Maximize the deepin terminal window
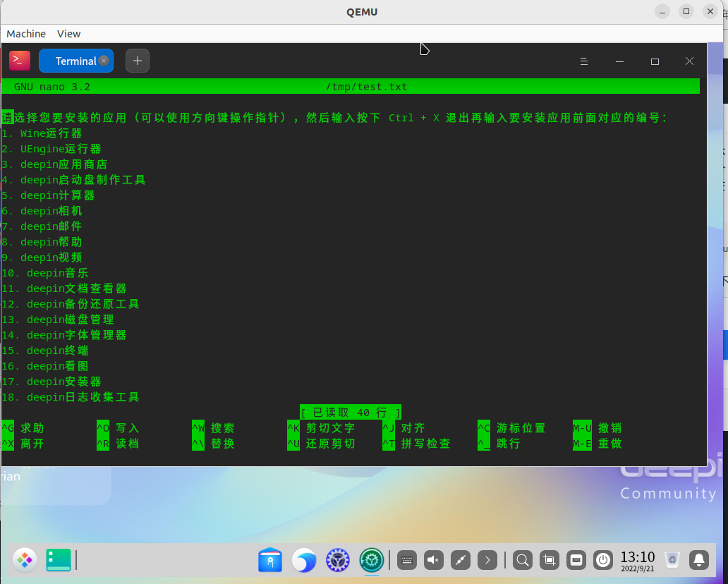 click(x=655, y=61)
